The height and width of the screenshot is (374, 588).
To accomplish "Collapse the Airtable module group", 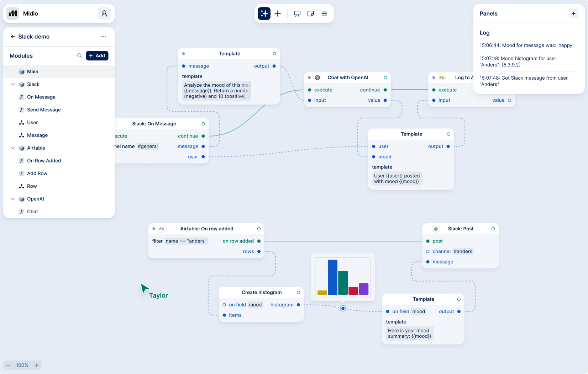I will 13,148.
